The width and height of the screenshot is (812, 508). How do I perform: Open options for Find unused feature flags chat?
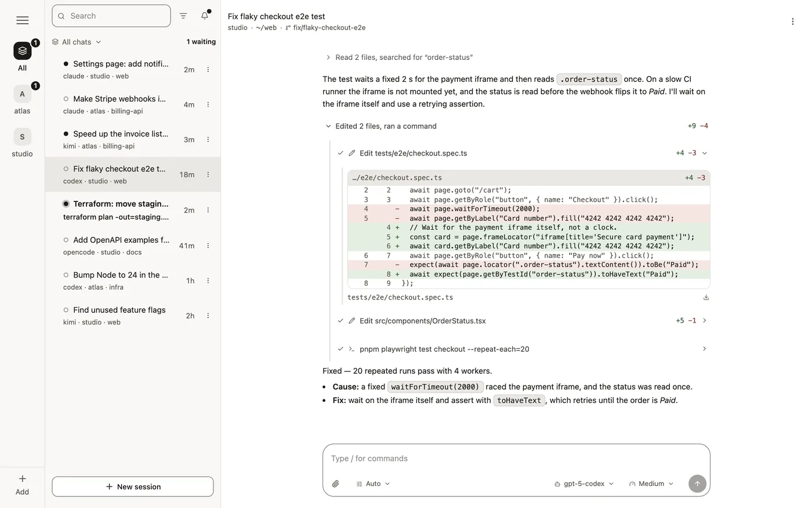(x=208, y=316)
